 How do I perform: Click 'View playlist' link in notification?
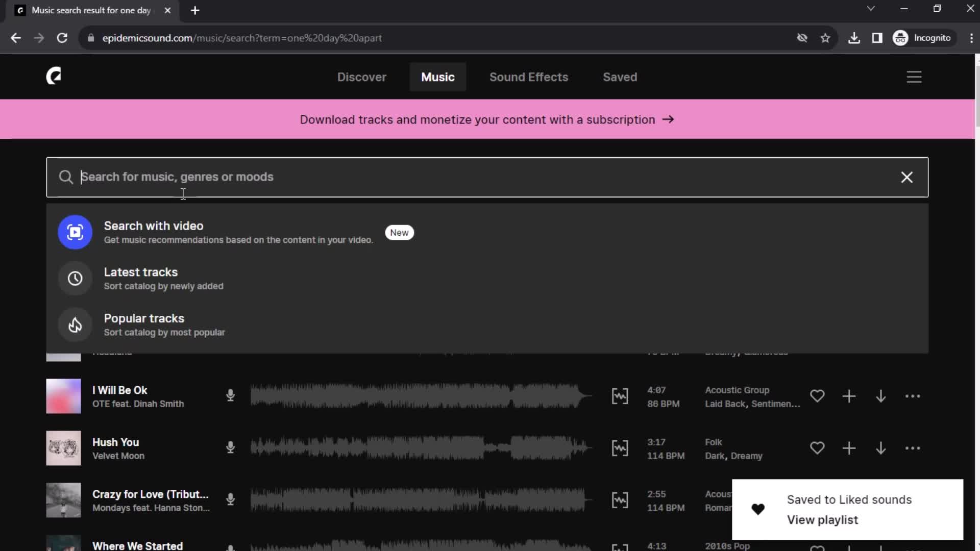tap(822, 519)
